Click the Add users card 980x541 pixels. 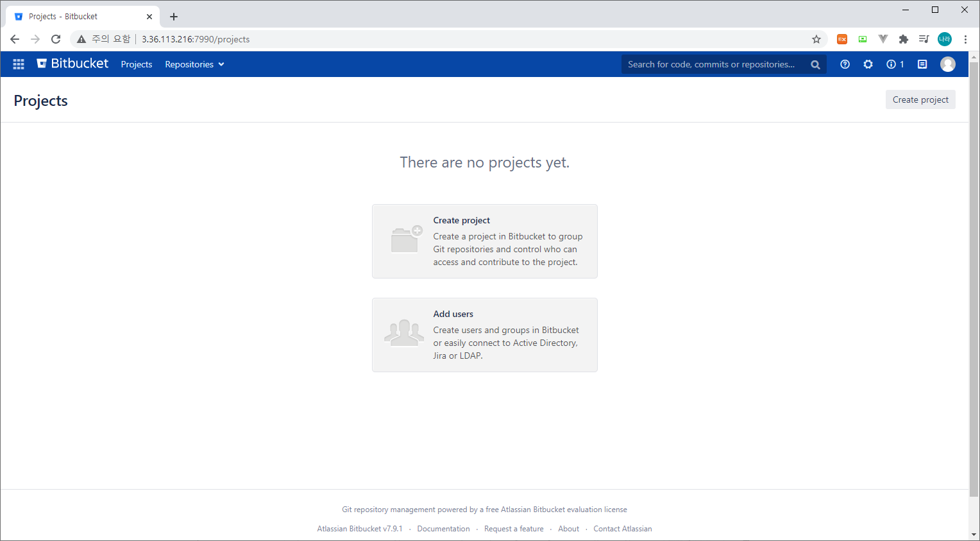(484, 334)
